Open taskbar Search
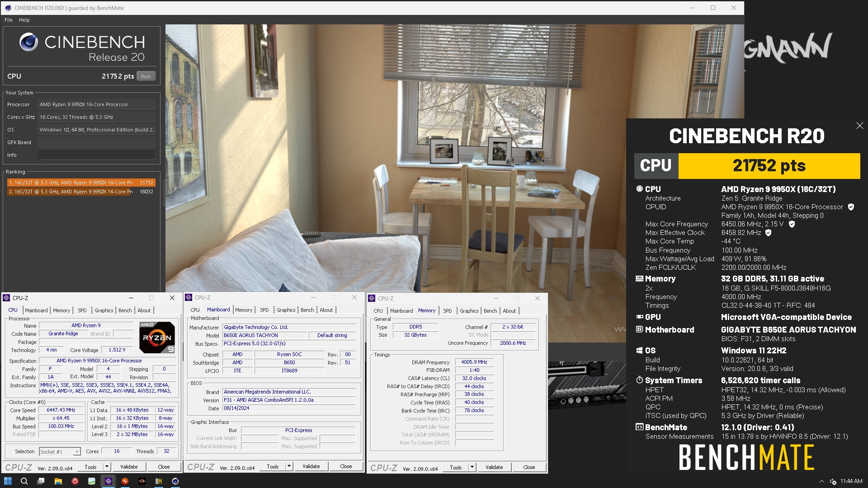868x488 pixels. click(24, 481)
